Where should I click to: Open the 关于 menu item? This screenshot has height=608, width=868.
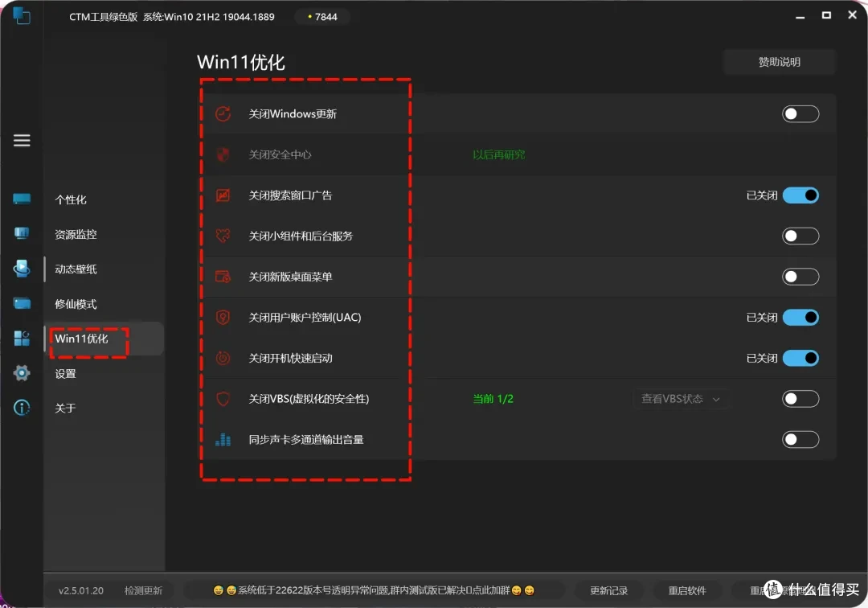(65, 409)
